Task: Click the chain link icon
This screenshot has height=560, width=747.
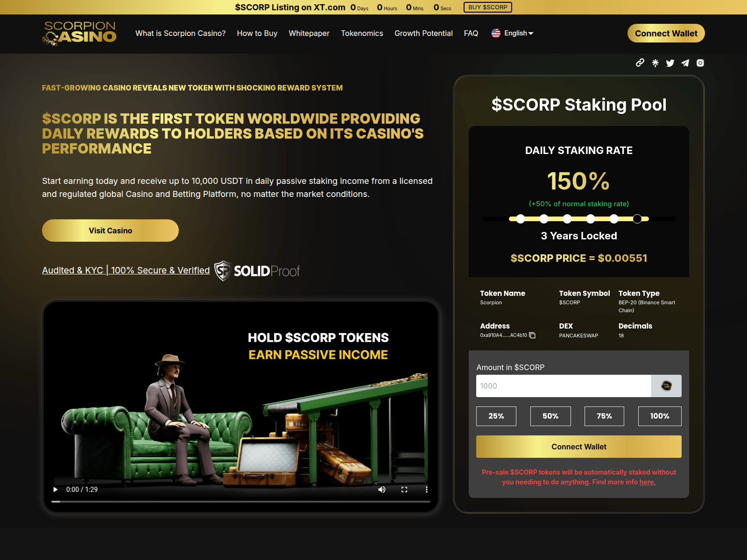Action: (640, 63)
